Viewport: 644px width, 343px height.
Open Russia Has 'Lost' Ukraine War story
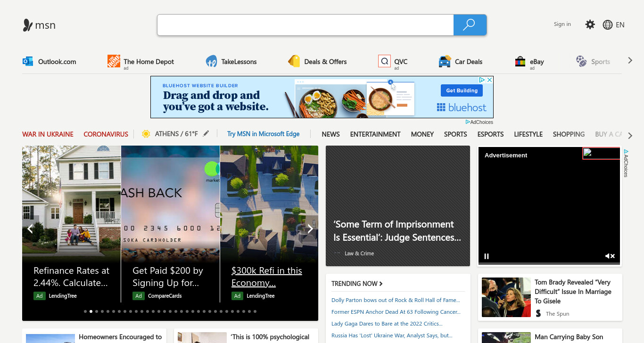[x=392, y=335]
